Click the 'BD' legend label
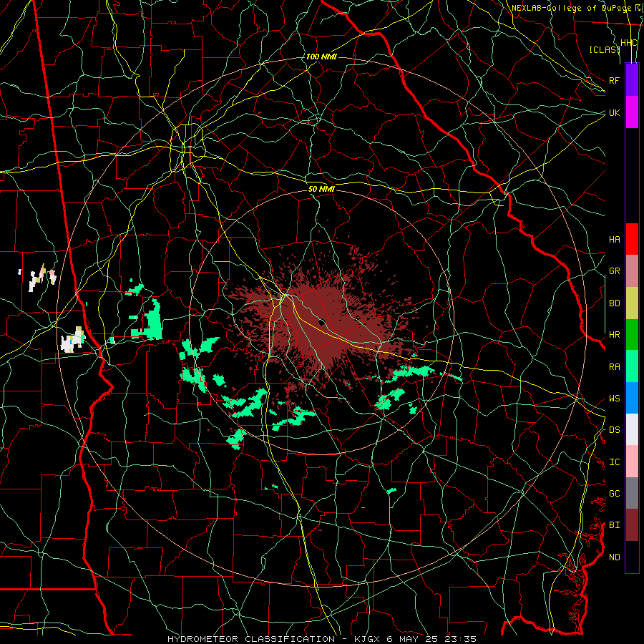 [x=615, y=303]
